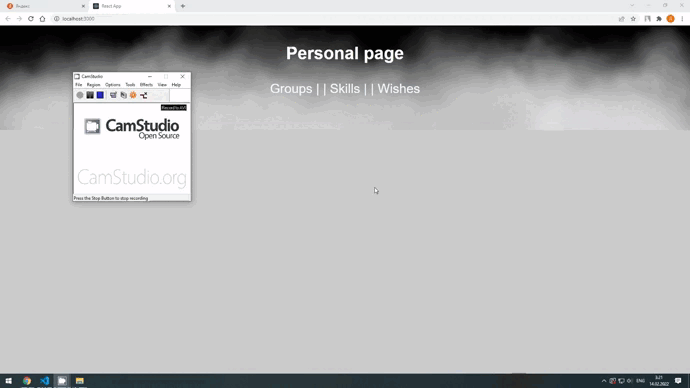Click the gray screen annotations icon in CamStudio
This screenshot has height=388, width=690.
point(123,95)
